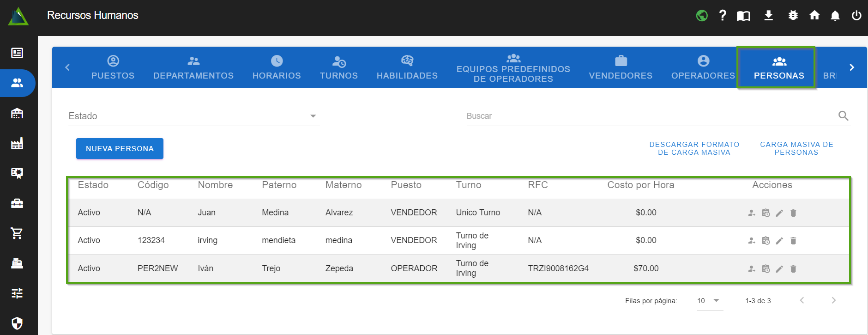This screenshot has height=335, width=868.
Task: Click the edit pencil icon in Juan's row
Action: [x=779, y=213]
